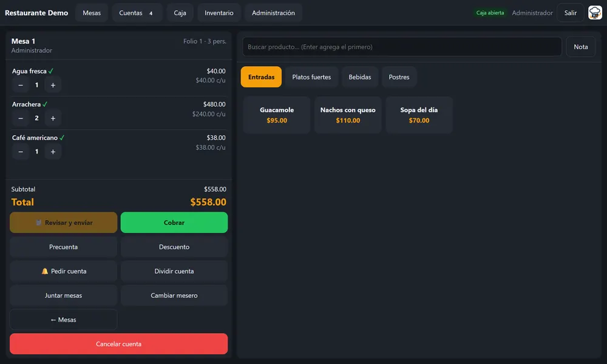Viewport: 607px width, 364px height.
Task: Apply a Descuento to the bill
Action: (x=174, y=247)
